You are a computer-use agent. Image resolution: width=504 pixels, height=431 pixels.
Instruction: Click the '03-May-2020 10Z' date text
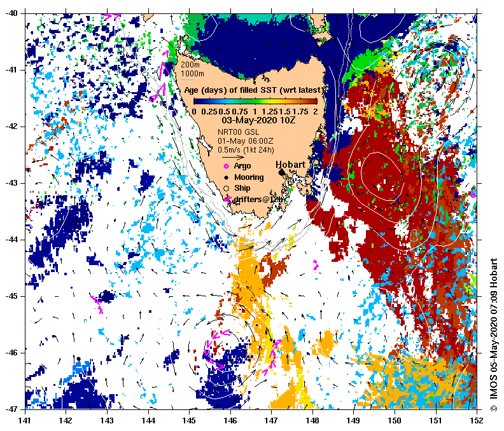[x=258, y=120]
